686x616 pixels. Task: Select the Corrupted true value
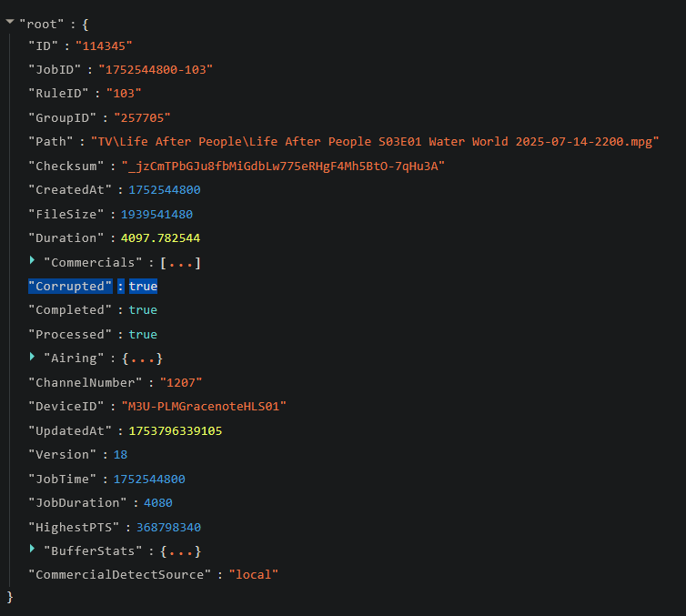click(x=143, y=287)
